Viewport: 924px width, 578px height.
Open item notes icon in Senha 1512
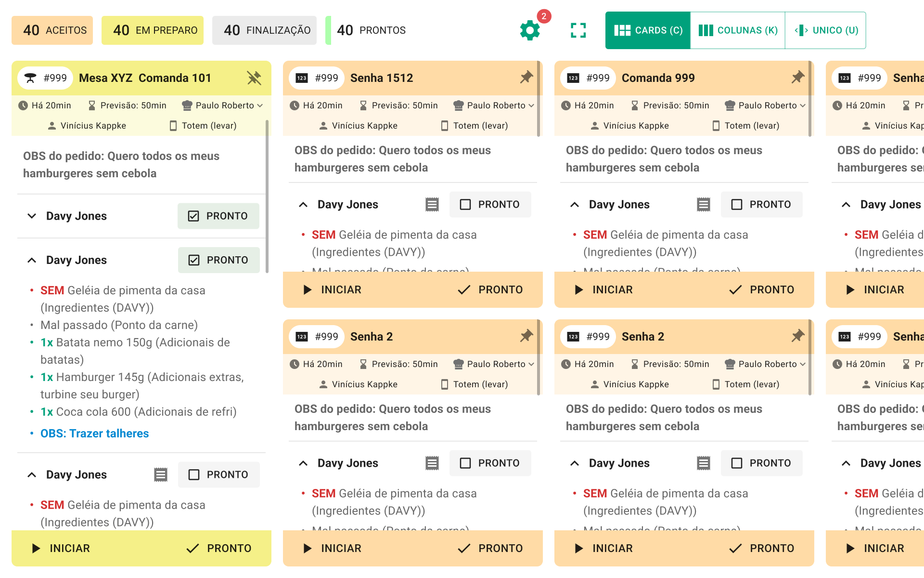coord(432,205)
